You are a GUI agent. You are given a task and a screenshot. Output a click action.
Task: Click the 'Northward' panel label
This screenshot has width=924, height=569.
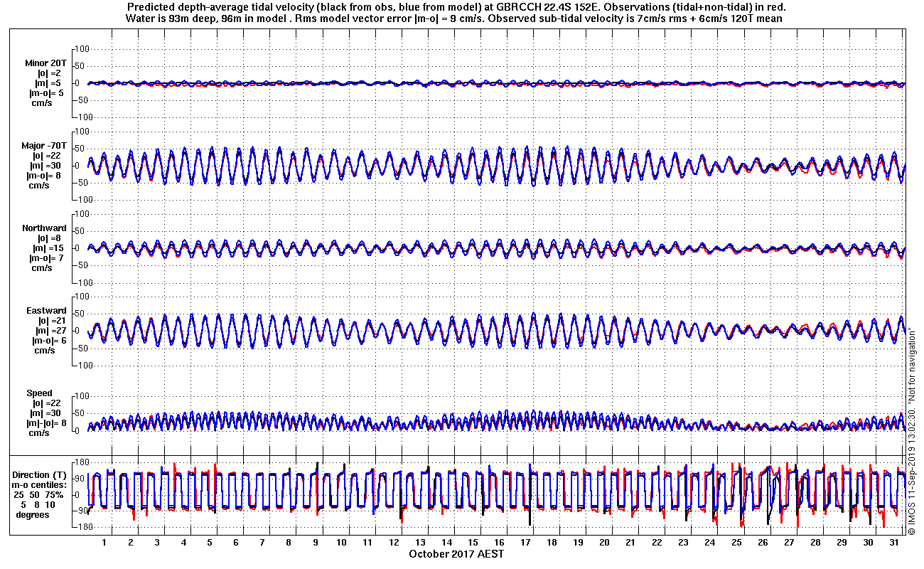[44, 228]
